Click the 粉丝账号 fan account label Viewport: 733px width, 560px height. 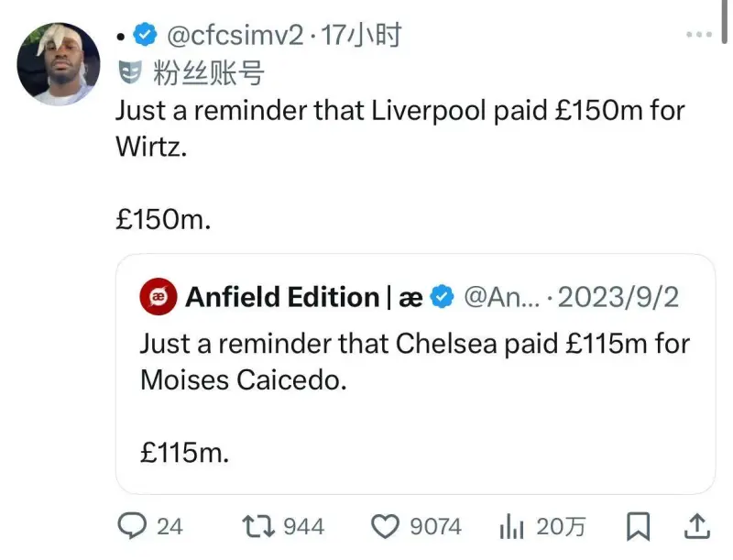coord(208,71)
